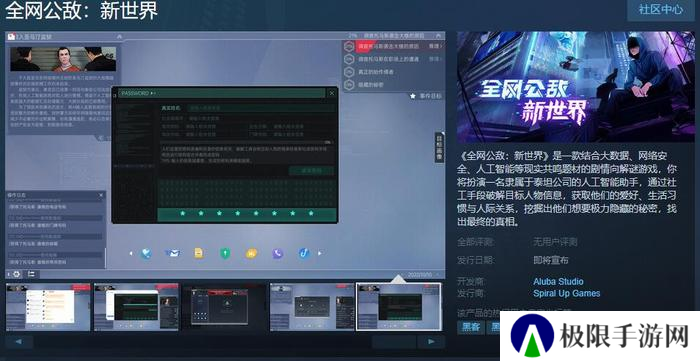Open the globe browser app icon
The width and height of the screenshot is (700, 361).
tap(146, 253)
